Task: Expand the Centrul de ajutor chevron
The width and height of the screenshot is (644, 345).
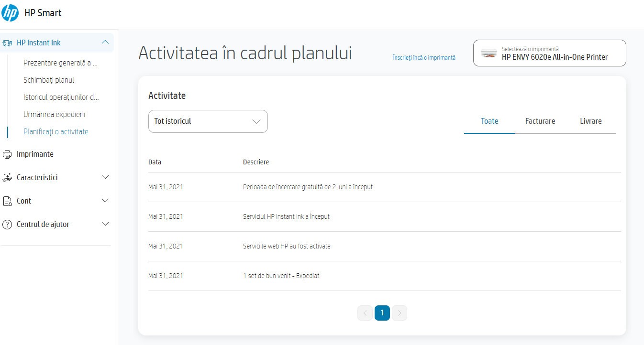Action: (106, 224)
